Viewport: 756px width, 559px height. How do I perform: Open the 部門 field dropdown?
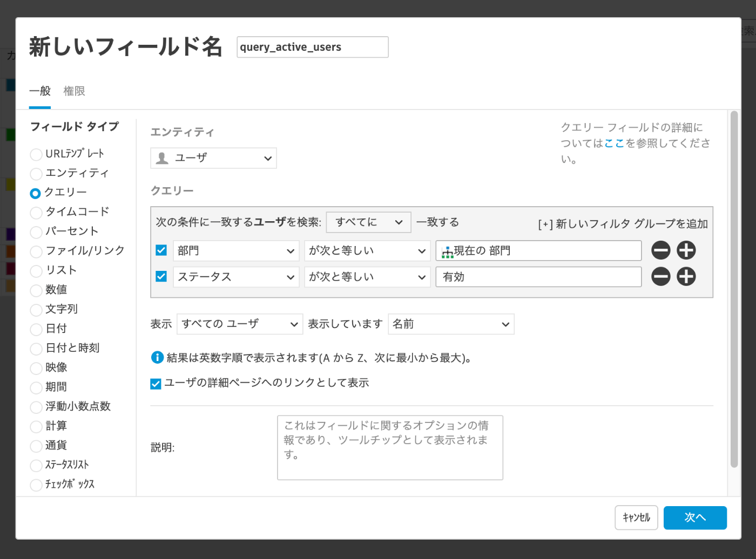click(236, 250)
